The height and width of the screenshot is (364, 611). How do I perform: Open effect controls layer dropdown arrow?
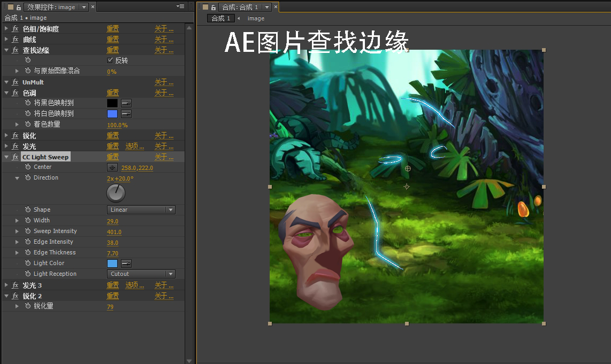click(84, 7)
